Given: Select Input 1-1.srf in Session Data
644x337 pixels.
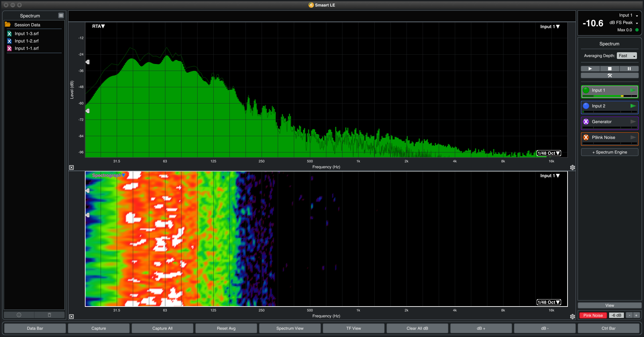Looking at the screenshot, I should (x=26, y=48).
